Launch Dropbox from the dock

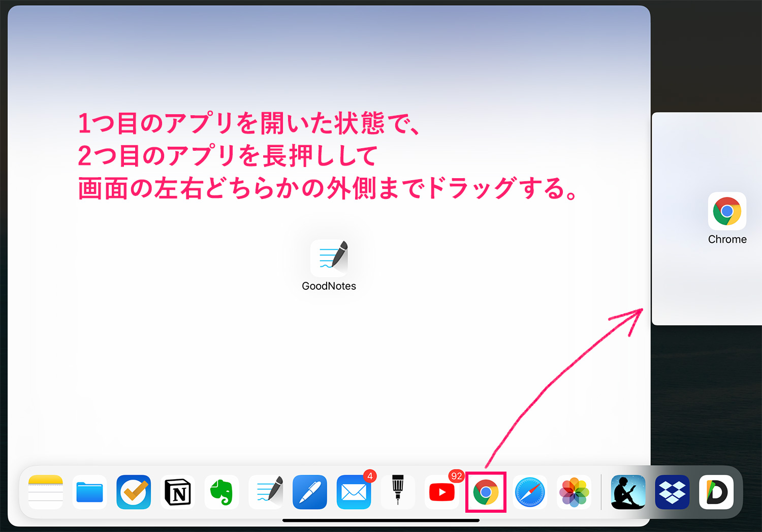click(672, 492)
